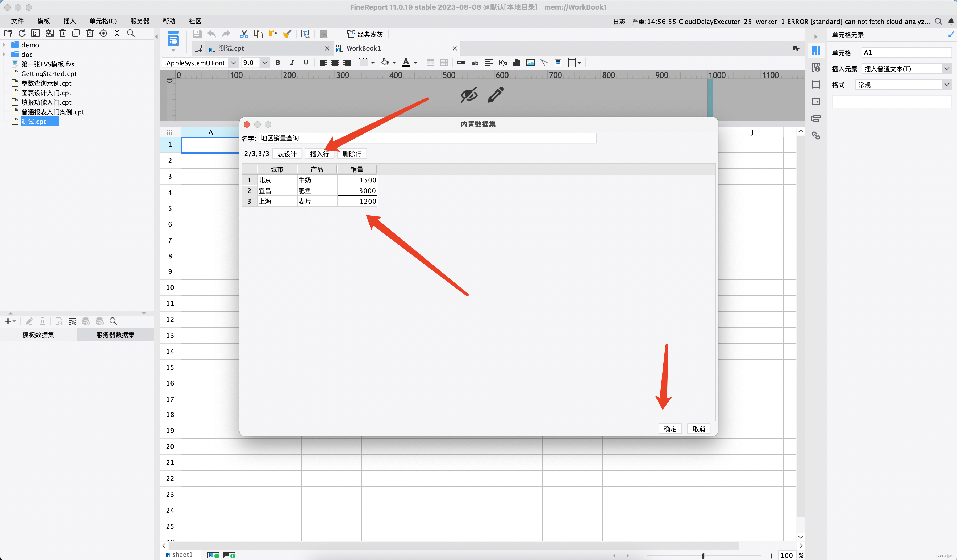Click the insert image icon
This screenshot has width=957, height=560.
530,63
